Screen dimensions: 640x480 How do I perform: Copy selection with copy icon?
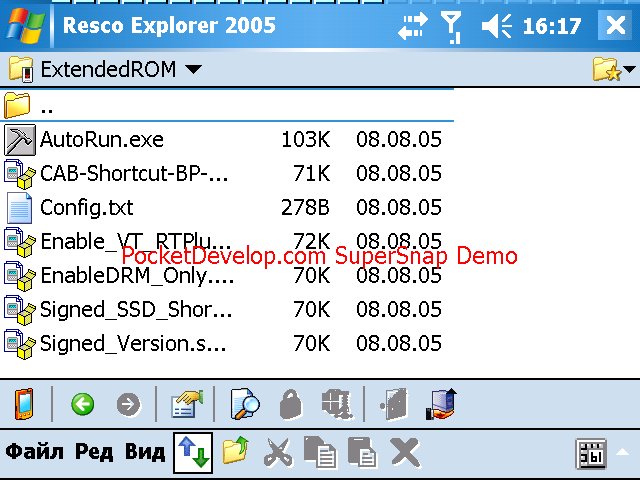tap(320, 451)
